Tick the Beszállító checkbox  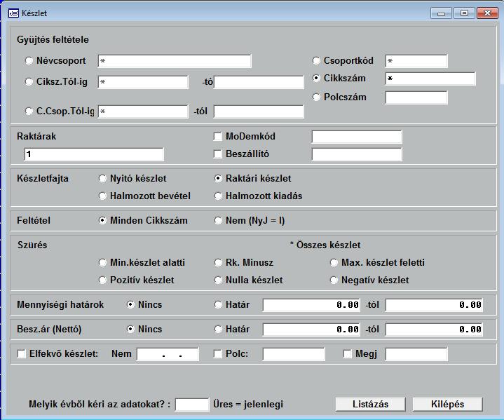(x=217, y=154)
